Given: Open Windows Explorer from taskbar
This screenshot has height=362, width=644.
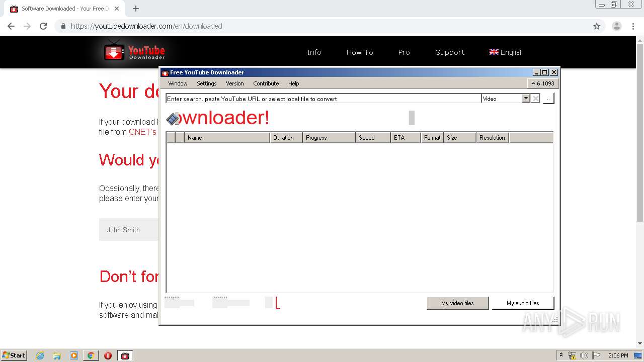Looking at the screenshot, I should coord(57,355).
